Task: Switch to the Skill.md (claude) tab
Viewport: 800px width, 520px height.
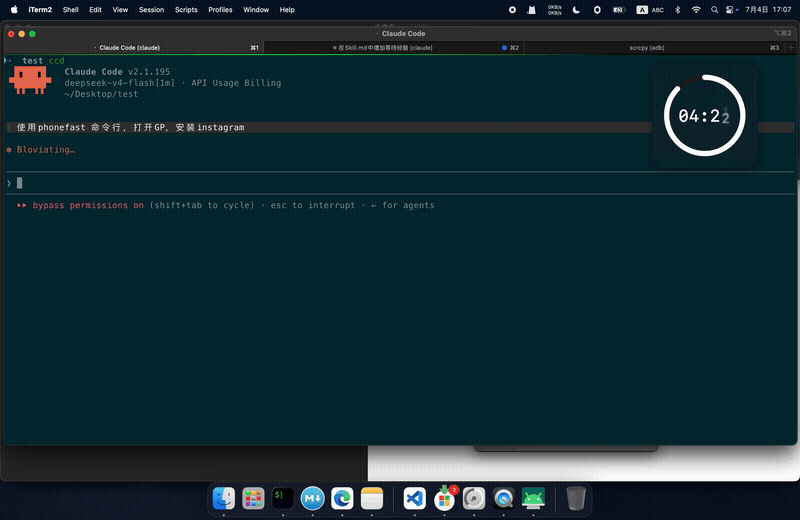Action: [394, 47]
